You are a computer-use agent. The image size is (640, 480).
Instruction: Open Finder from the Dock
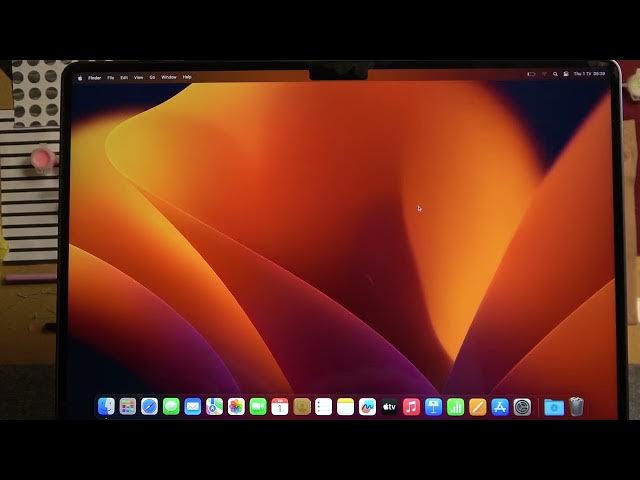(x=106, y=407)
